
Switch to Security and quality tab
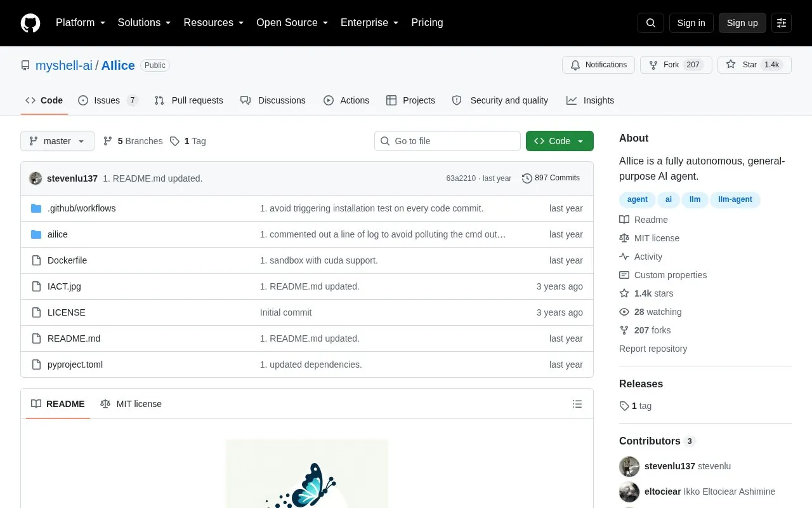(x=500, y=100)
